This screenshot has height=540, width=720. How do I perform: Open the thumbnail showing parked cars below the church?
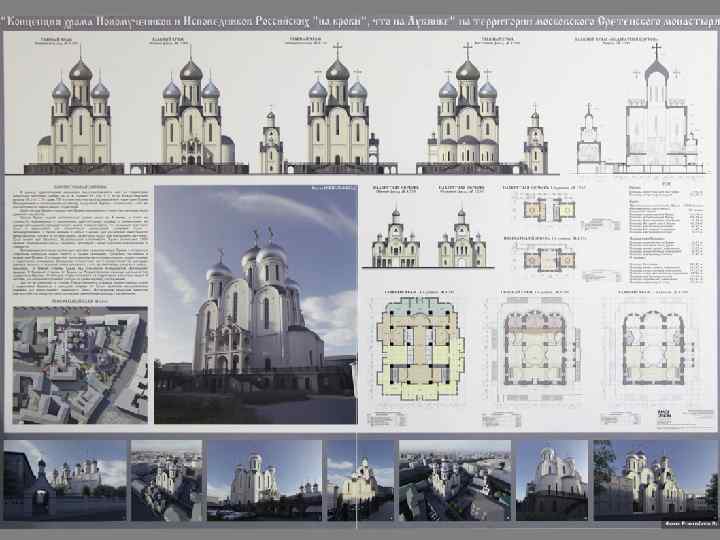[x=264, y=480]
